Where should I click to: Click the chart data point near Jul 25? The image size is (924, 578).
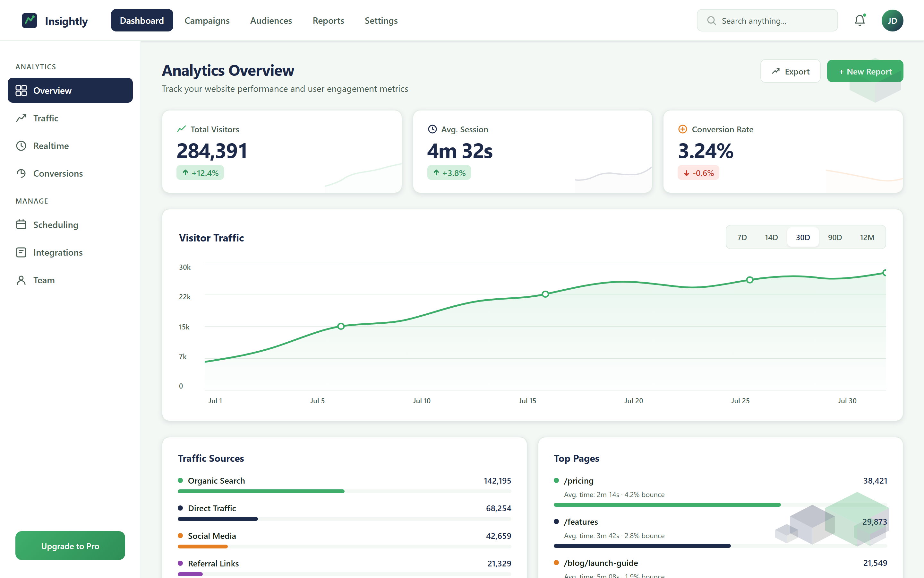[x=750, y=280]
